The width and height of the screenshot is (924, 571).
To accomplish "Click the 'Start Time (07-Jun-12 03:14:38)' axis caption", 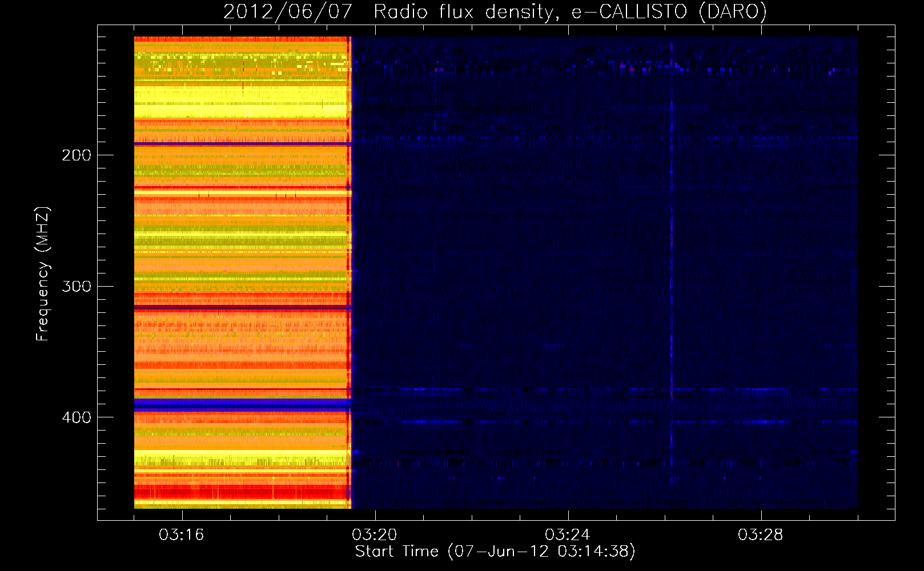I will (495, 552).
